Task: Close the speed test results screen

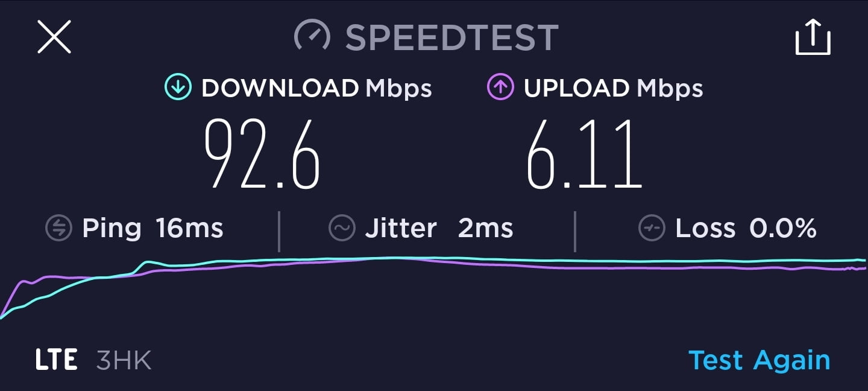Action: click(54, 37)
